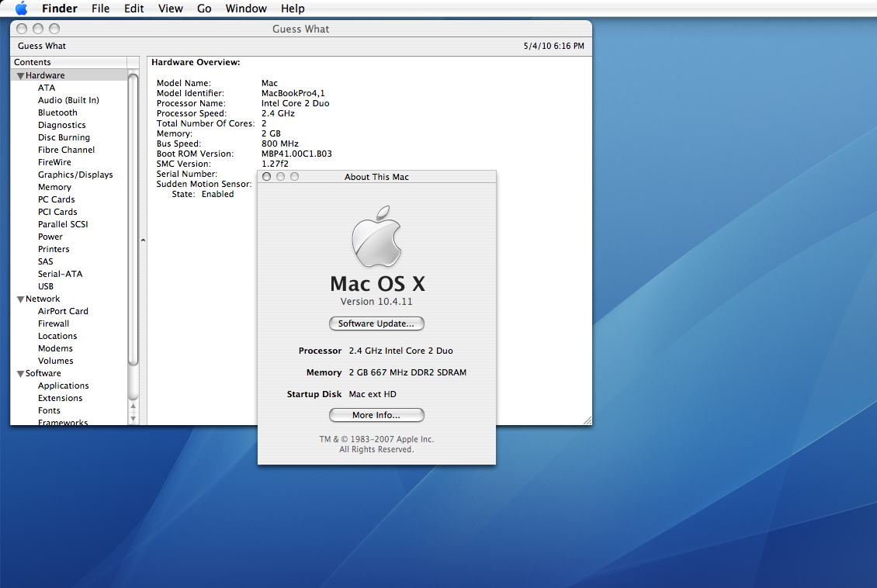Click the Contents sidebar scroll thumb
The height and width of the screenshot is (588, 877).
click(x=133, y=220)
